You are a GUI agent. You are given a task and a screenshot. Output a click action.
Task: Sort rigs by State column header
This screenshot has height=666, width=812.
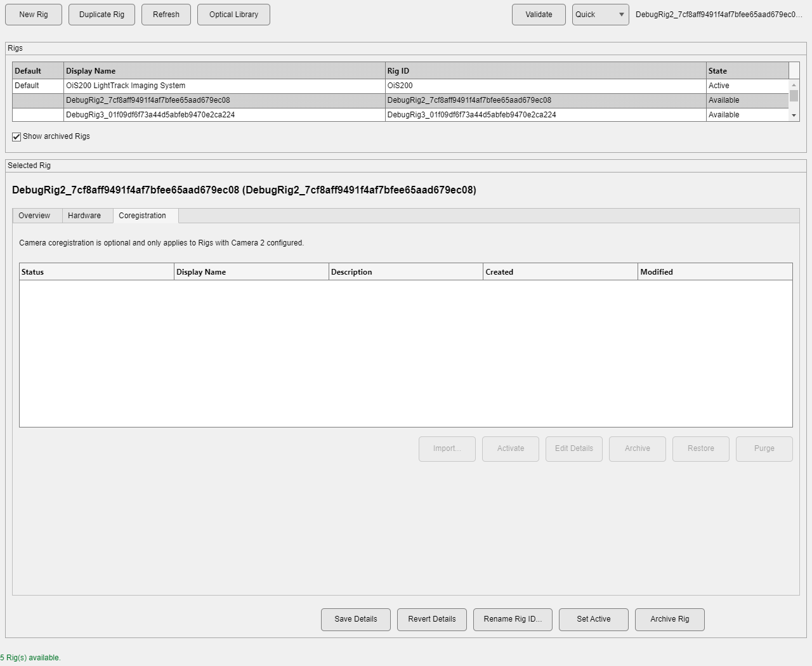747,71
